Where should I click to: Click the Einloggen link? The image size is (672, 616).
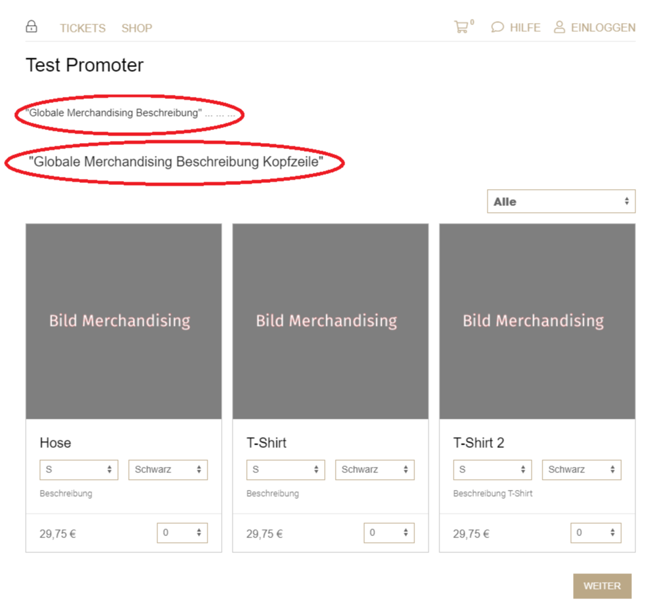pyautogui.click(x=603, y=28)
